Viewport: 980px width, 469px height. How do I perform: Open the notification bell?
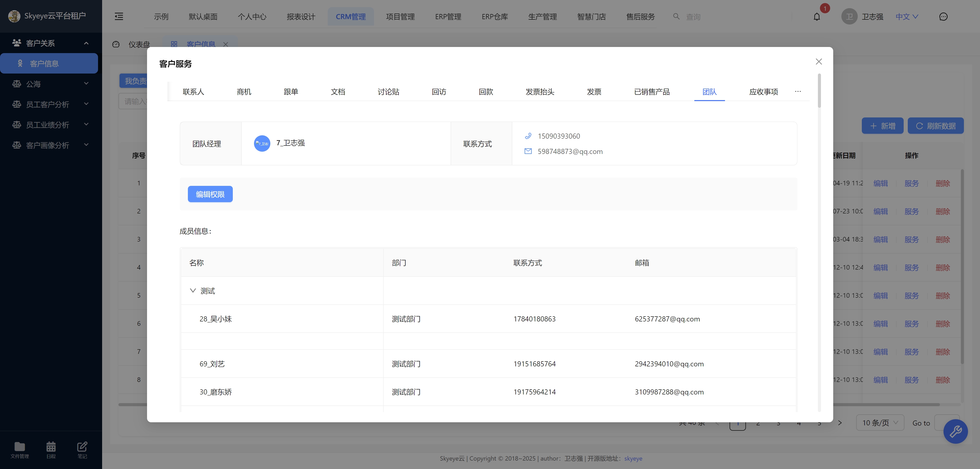pyautogui.click(x=816, y=17)
